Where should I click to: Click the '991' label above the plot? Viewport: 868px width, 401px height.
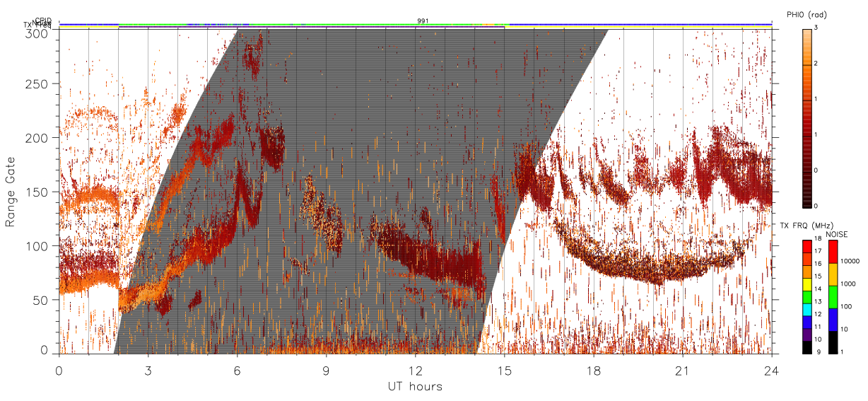point(423,21)
